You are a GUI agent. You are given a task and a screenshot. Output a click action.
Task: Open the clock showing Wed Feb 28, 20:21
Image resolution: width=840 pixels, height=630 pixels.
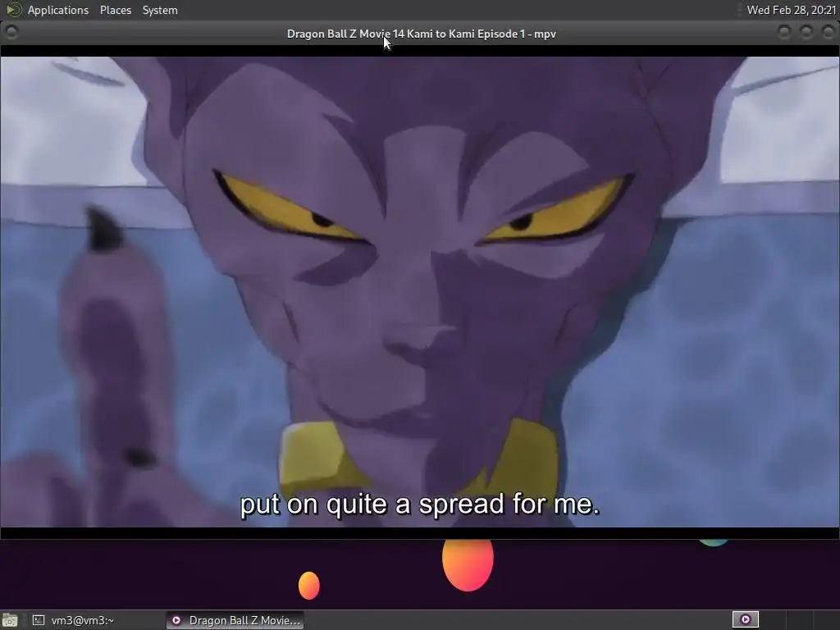pos(792,10)
